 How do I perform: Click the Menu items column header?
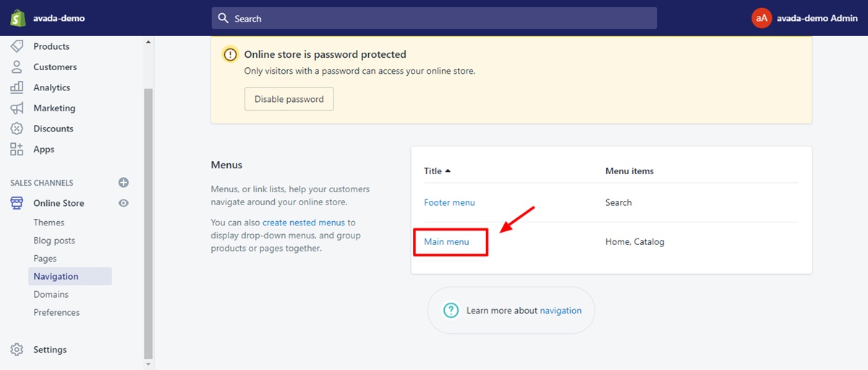pyautogui.click(x=629, y=171)
